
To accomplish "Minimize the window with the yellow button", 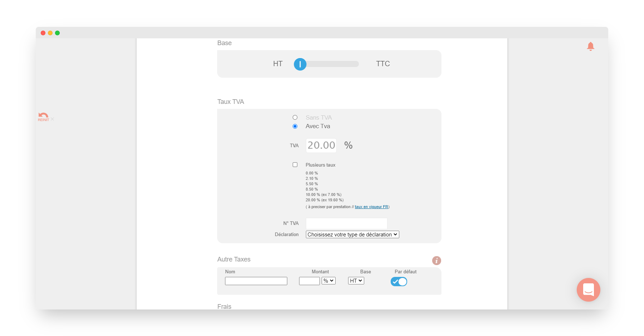I will point(50,33).
